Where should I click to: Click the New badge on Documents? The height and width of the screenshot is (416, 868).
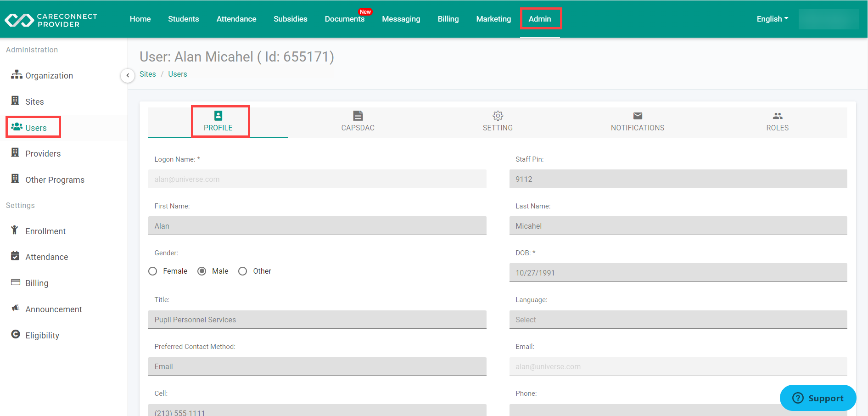(x=365, y=11)
